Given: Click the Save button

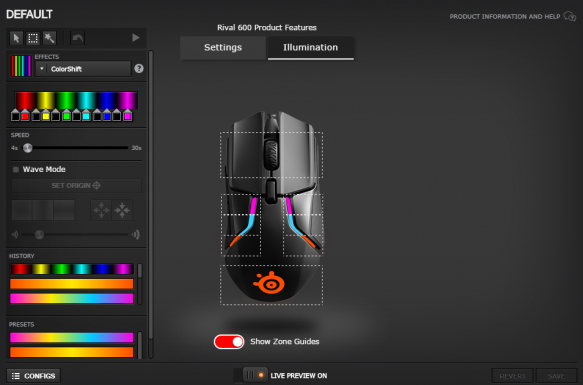Looking at the screenshot, I should [x=556, y=376].
